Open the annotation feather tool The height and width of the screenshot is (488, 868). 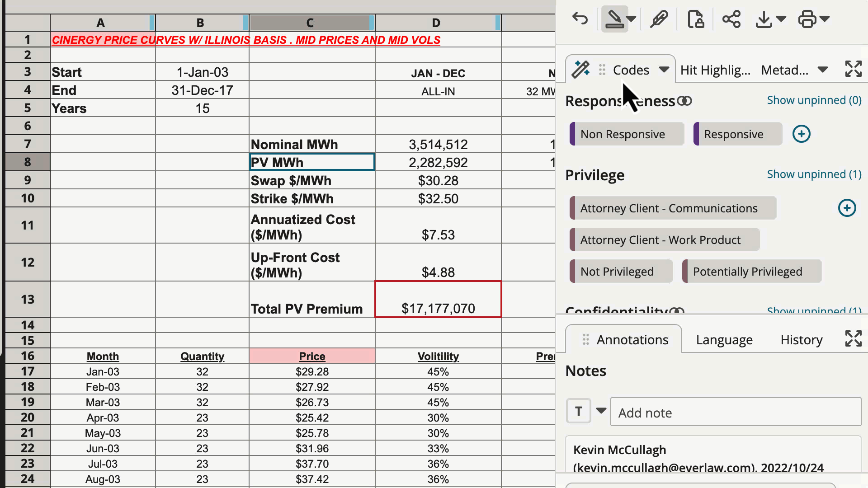click(658, 19)
